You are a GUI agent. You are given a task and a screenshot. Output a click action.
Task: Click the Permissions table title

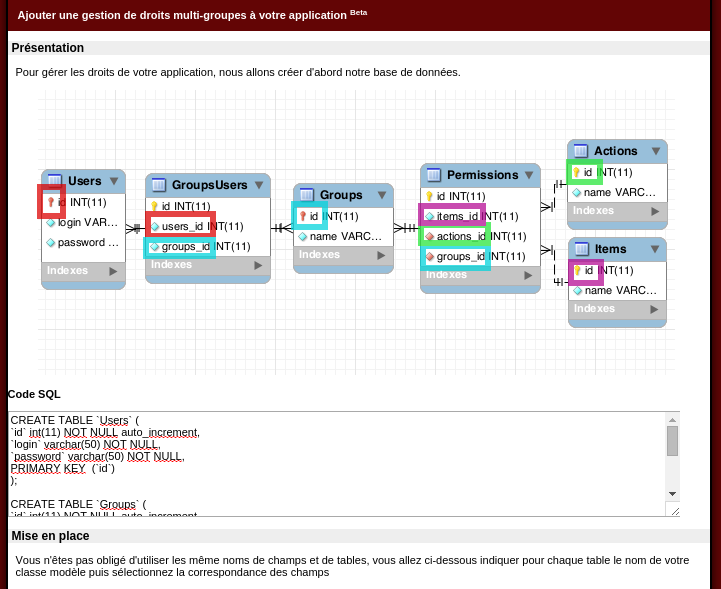(482, 175)
